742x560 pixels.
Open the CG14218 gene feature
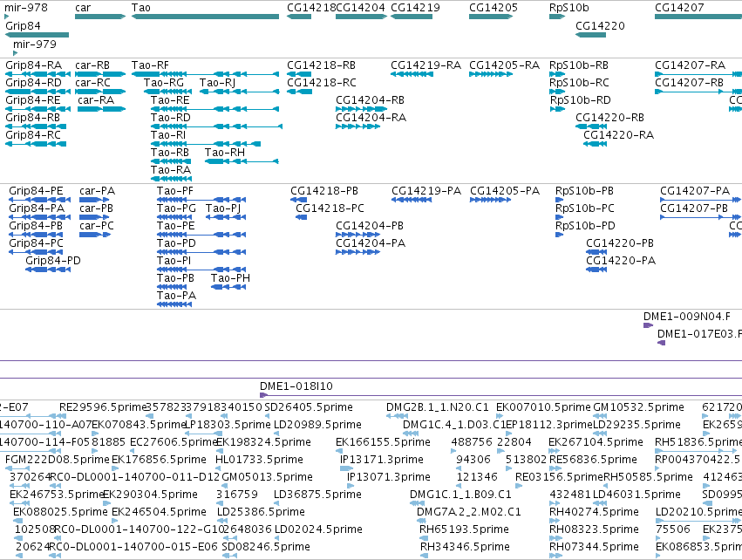[299, 17]
